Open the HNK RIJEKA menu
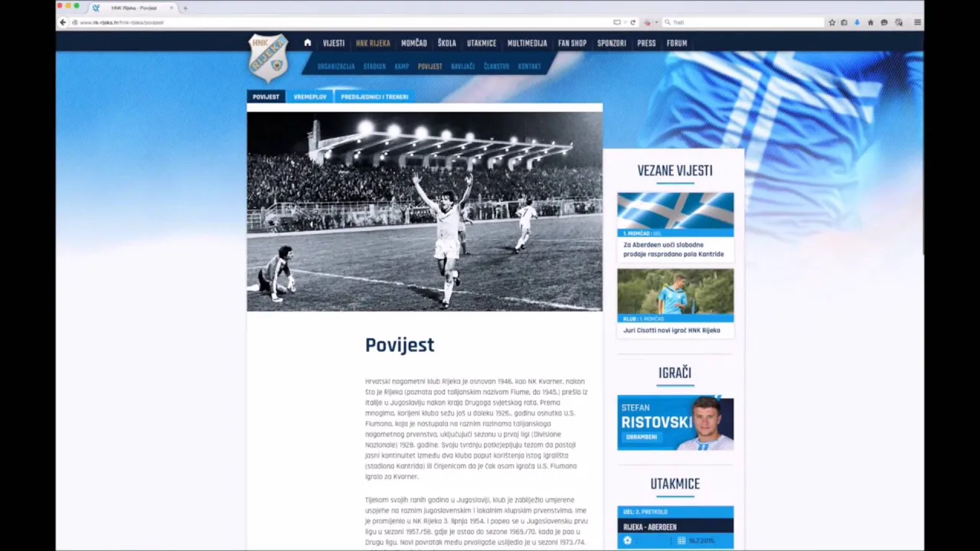 point(373,43)
